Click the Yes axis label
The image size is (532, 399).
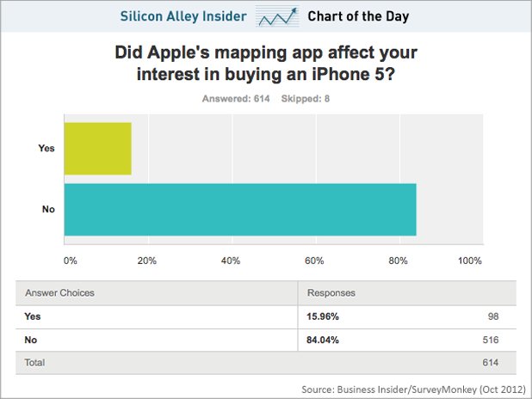pos(46,148)
